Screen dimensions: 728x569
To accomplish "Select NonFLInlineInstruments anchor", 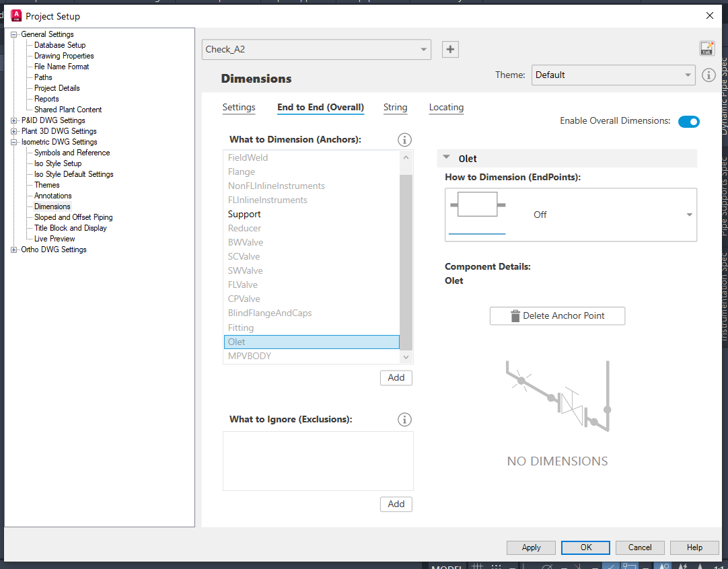I will coord(311,186).
